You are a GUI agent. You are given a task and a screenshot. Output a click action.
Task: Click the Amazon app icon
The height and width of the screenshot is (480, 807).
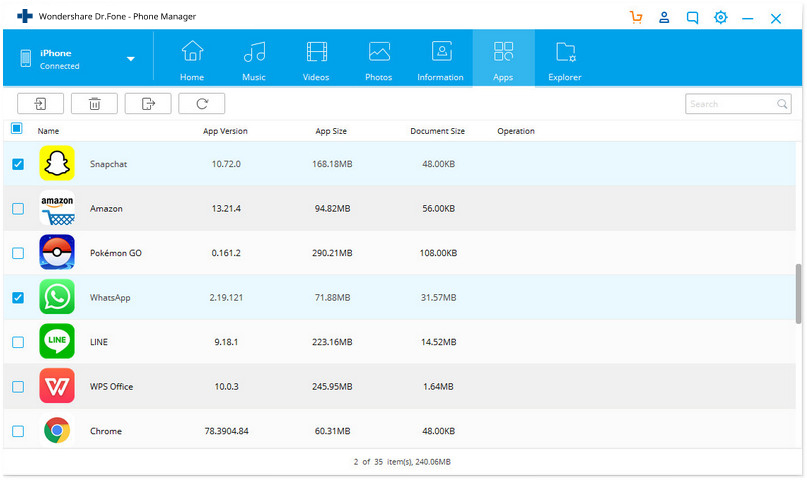(57, 208)
